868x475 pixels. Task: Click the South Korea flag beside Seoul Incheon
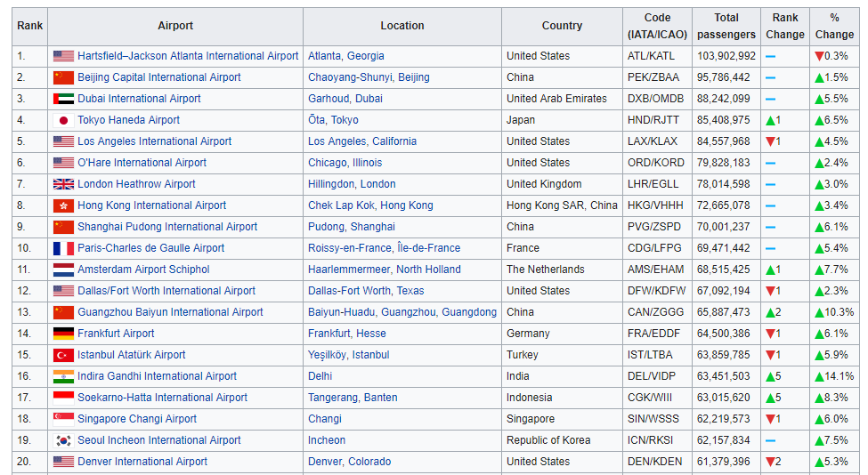pos(63,440)
